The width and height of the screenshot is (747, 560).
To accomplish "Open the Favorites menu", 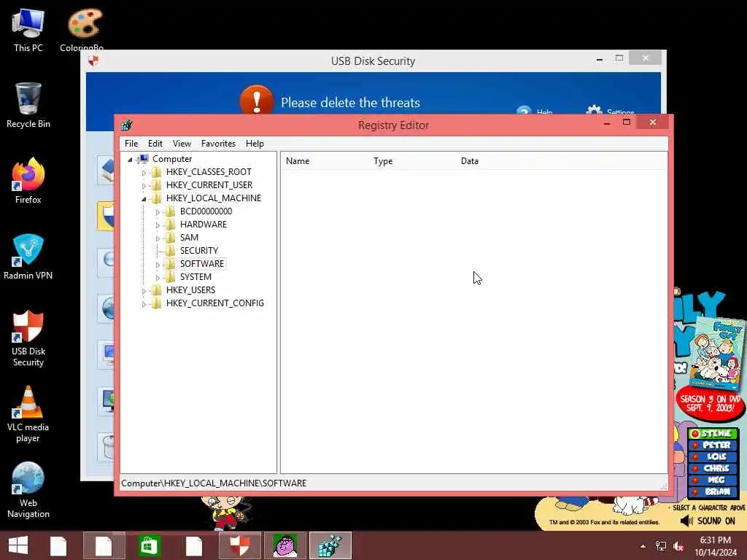I will (218, 144).
